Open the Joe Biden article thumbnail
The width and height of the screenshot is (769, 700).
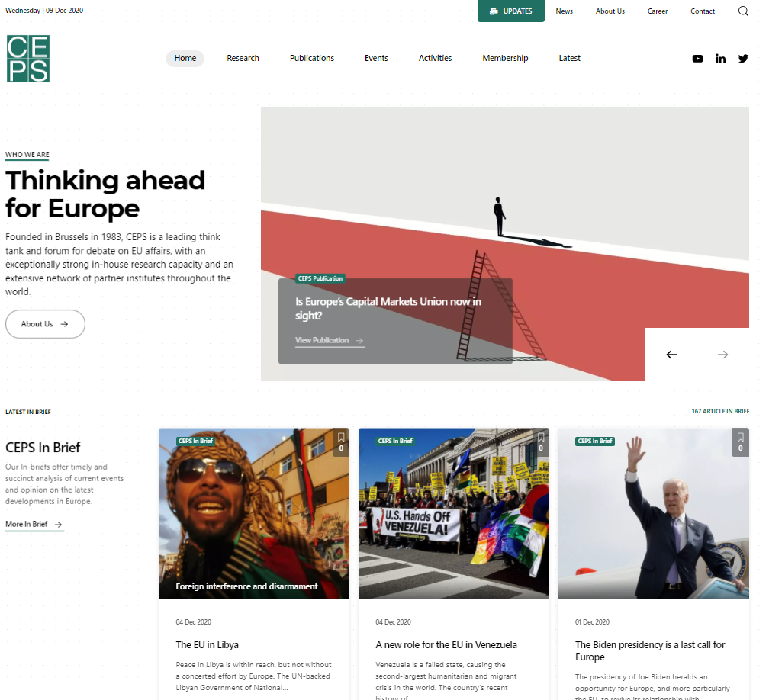pyautogui.click(x=653, y=513)
